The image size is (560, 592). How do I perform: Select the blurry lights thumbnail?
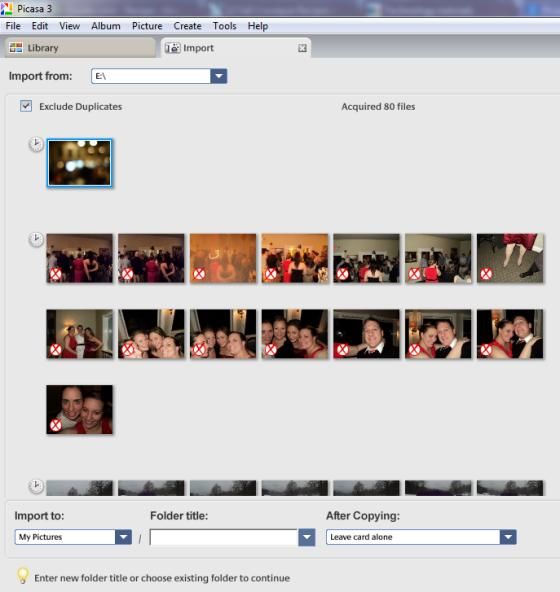79,163
